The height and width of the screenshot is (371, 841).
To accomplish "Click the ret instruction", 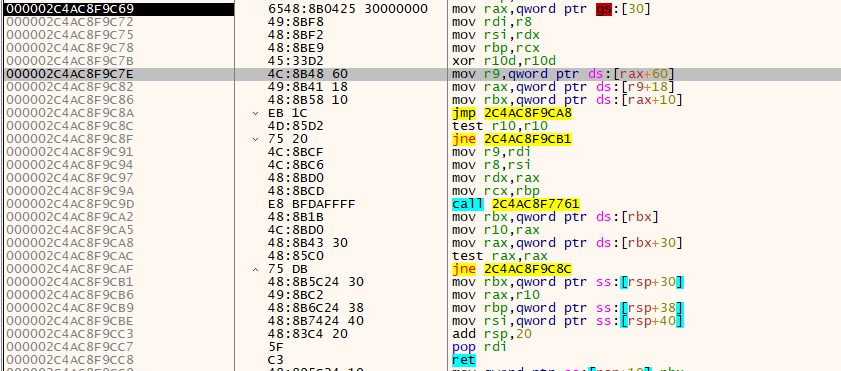I will point(464,360).
